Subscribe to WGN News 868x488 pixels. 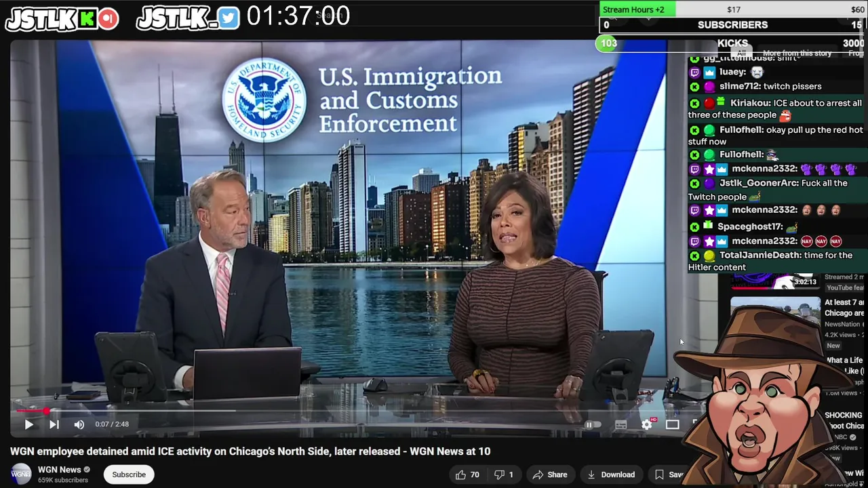(x=129, y=474)
